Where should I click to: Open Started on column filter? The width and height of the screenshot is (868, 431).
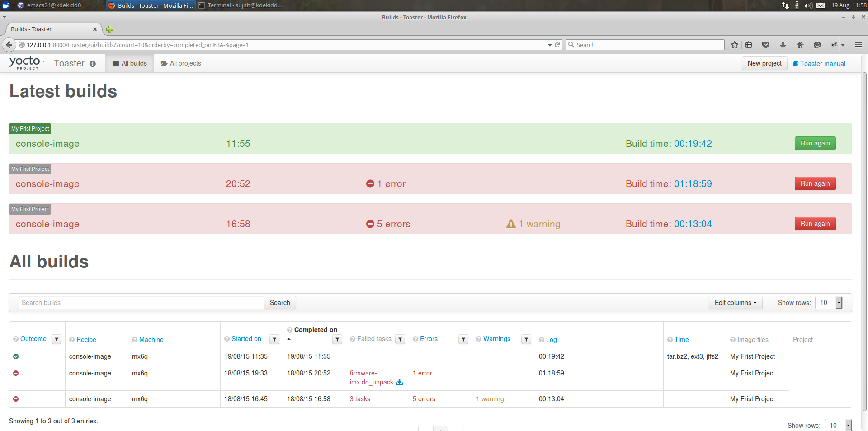click(x=274, y=339)
